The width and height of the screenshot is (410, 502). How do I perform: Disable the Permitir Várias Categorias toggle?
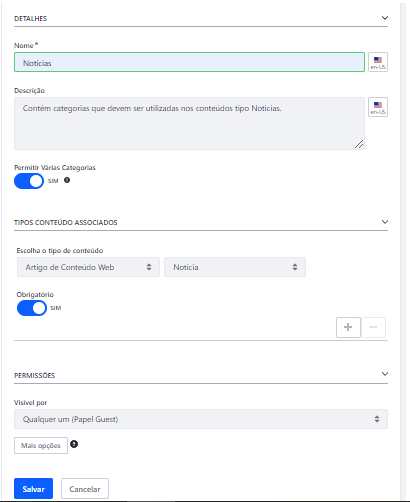29,181
